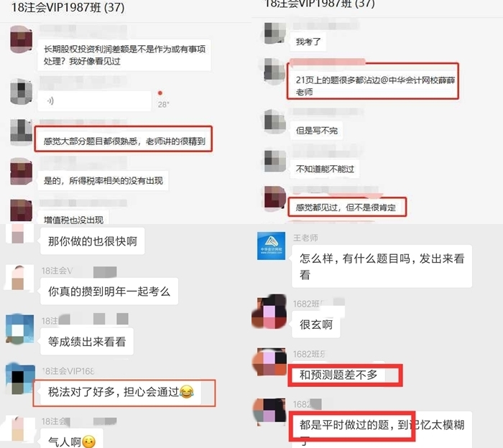Click the smiley emoji after '气人啊'
This screenshot has height=448, width=503.
89,442
